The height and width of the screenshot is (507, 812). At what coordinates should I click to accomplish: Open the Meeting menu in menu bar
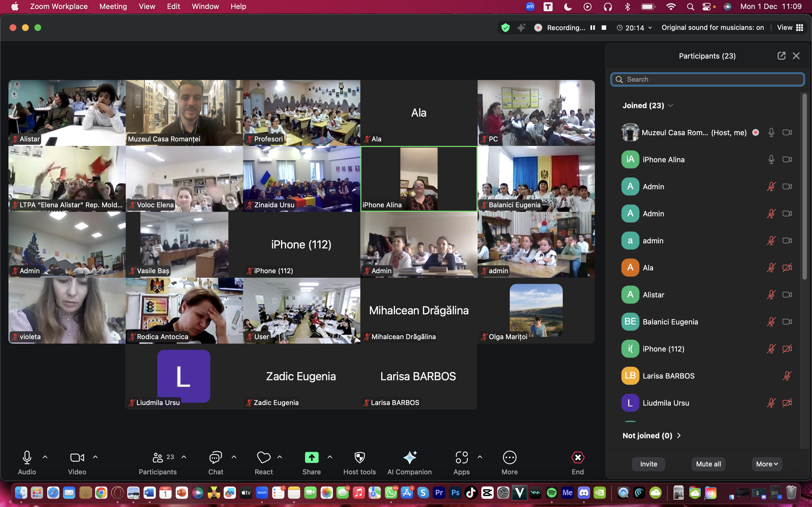(x=113, y=6)
